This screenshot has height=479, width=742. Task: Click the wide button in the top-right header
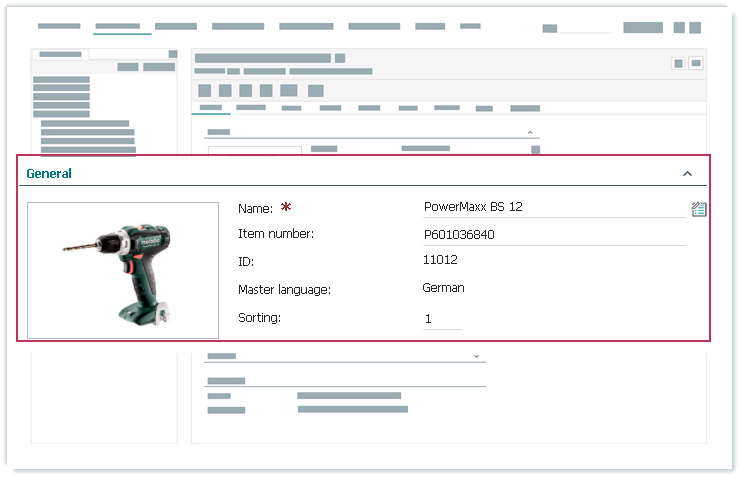pos(642,28)
